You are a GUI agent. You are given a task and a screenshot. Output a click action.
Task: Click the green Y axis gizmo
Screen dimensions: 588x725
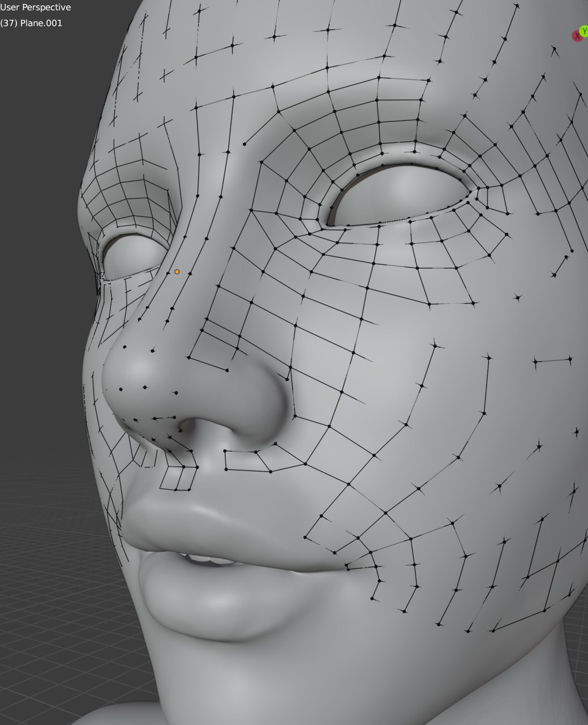click(584, 31)
